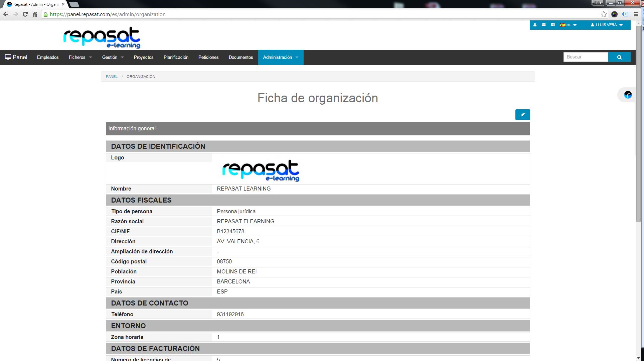Click the country value 'ESP'

222,292
